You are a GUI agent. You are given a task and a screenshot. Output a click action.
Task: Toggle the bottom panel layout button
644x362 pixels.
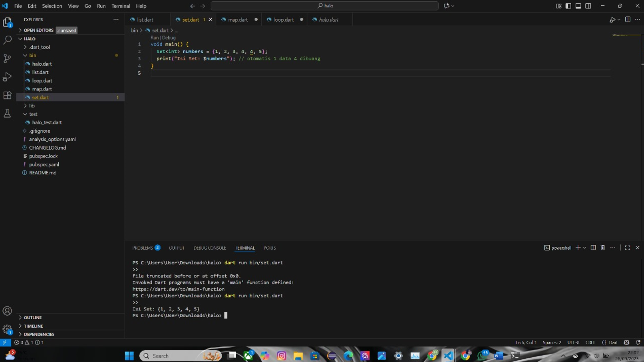[x=578, y=6]
